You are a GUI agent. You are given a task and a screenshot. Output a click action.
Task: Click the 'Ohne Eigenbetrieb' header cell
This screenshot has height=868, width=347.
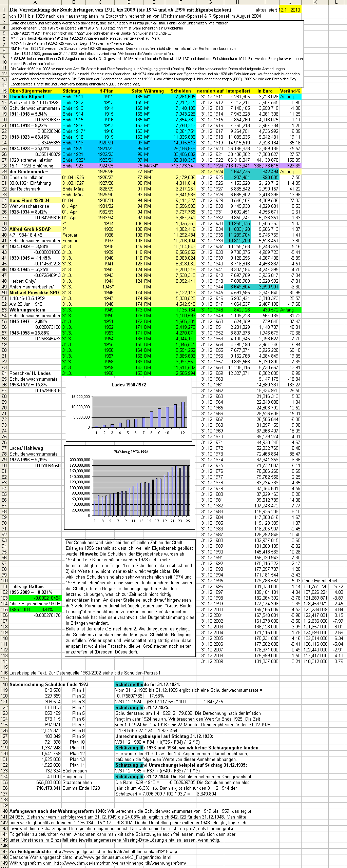pyautogui.click(x=320, y=581)
